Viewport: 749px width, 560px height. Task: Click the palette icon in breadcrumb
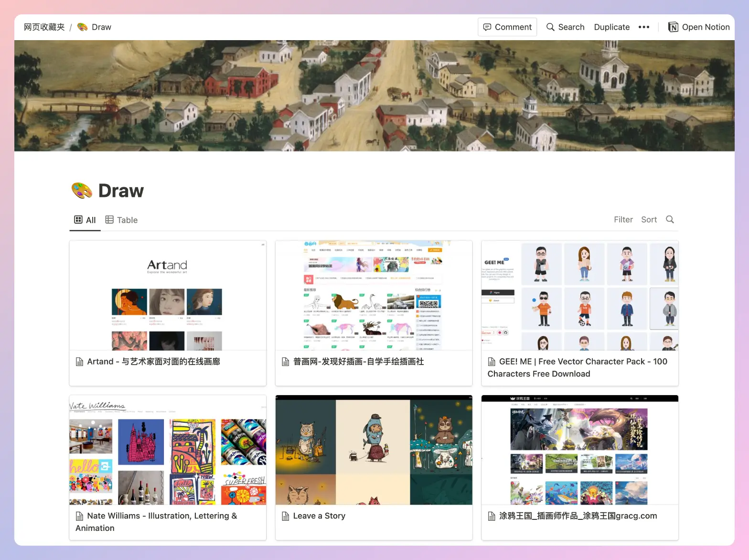[83, 27]
